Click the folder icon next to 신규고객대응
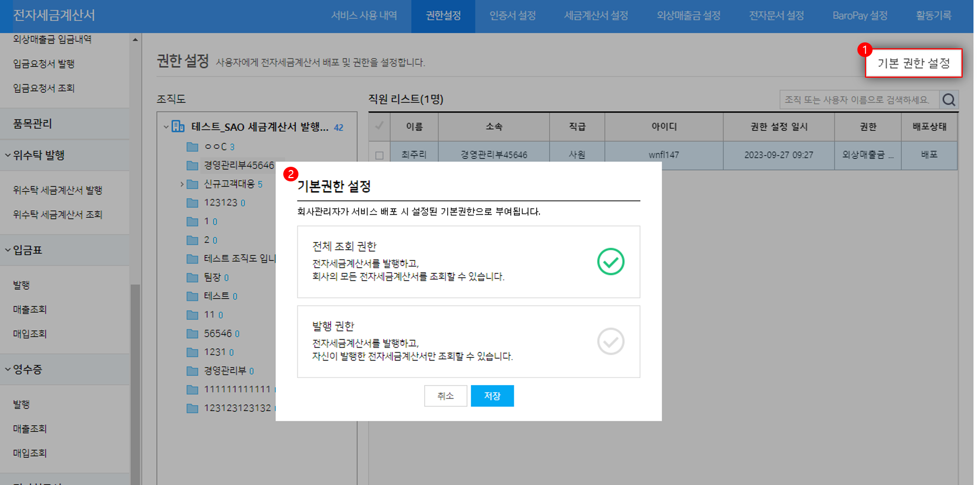 tap(192, 184)
